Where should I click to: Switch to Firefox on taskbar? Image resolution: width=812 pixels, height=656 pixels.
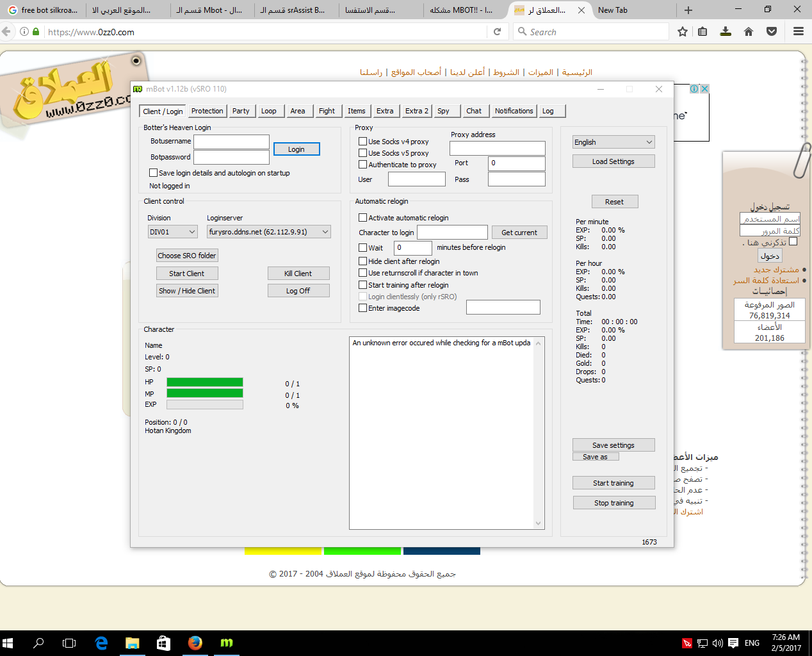coord(195,643)
